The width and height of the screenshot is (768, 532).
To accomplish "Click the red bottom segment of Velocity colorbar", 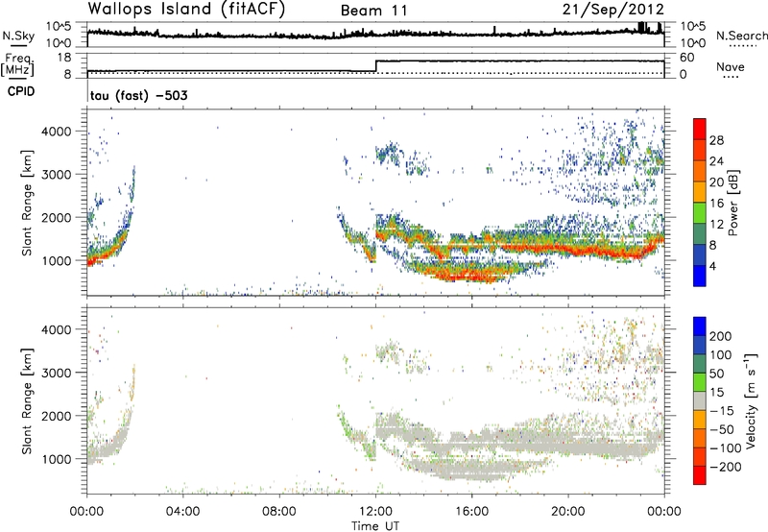I will click(x=700, y=475).
